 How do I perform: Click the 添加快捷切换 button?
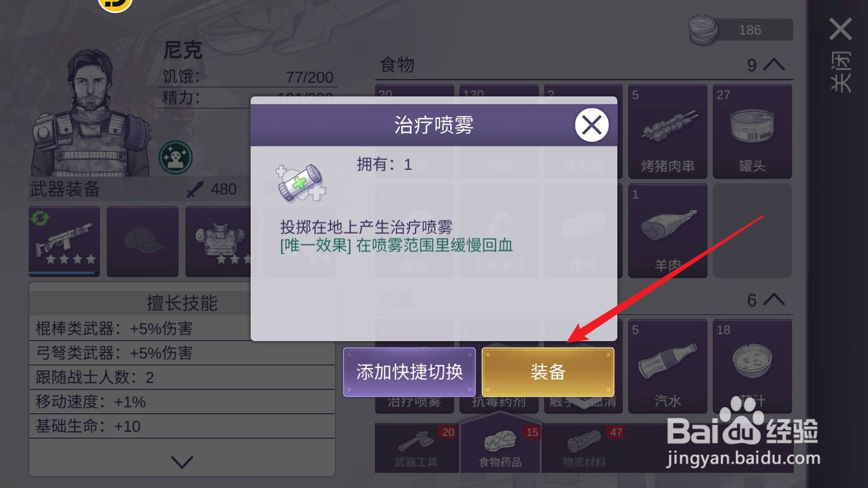410,372
